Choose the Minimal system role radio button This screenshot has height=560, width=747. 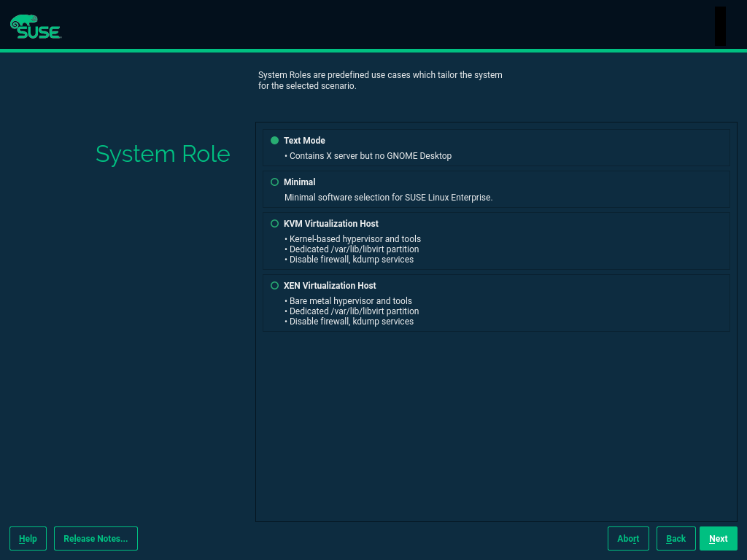tap(275, 182)
